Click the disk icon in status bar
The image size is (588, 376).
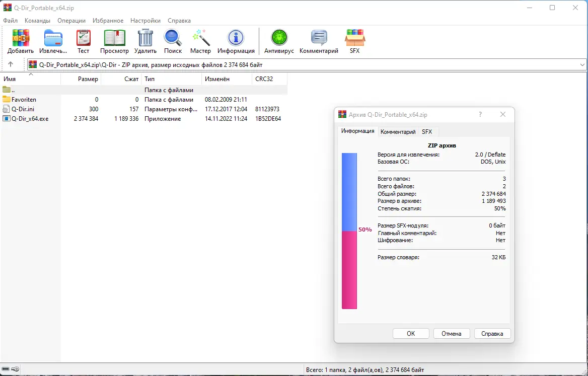(x=5, y=369)
